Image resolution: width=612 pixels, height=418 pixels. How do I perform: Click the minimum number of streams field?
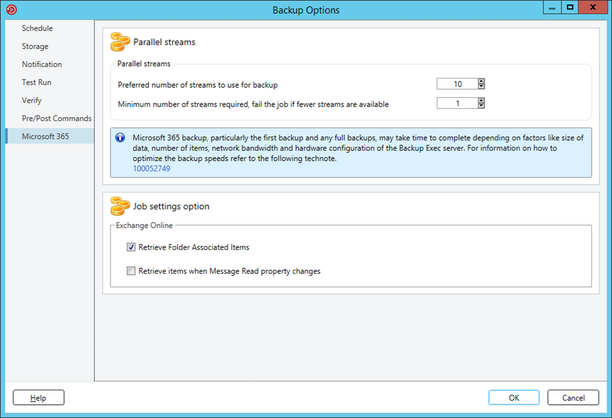[457, 103]
